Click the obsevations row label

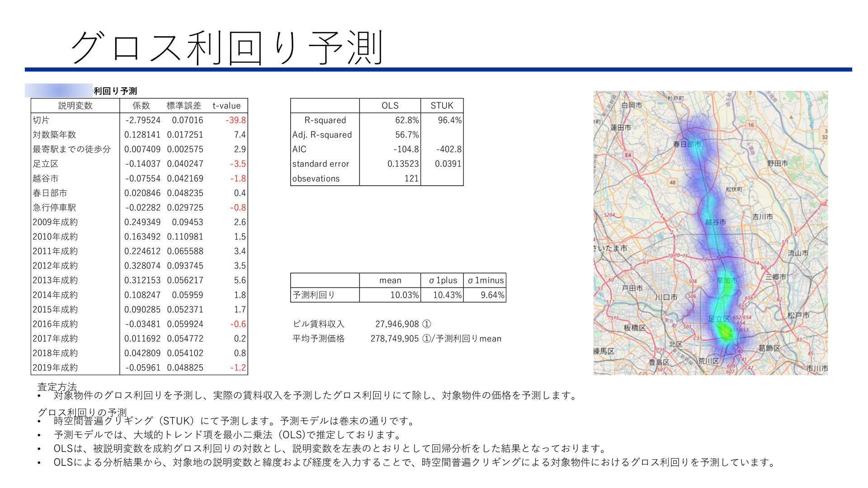pyautogui.click(x=316, y=178)
